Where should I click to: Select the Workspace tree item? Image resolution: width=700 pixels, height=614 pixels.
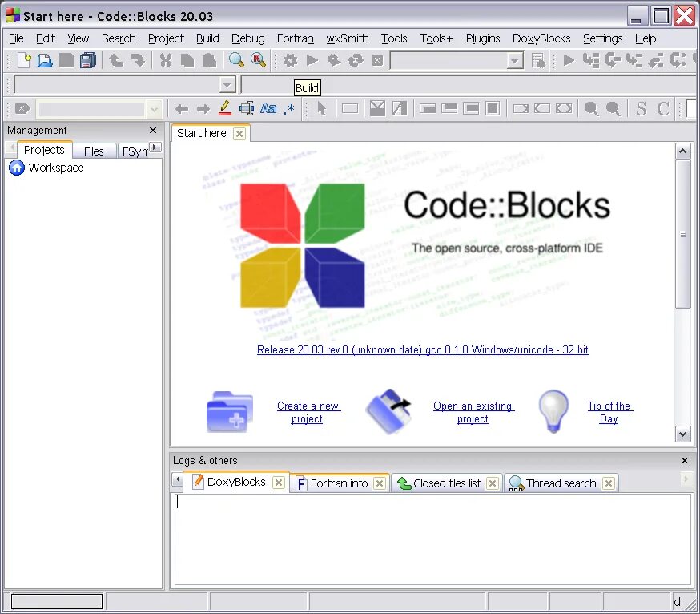(x=56, y=168)
